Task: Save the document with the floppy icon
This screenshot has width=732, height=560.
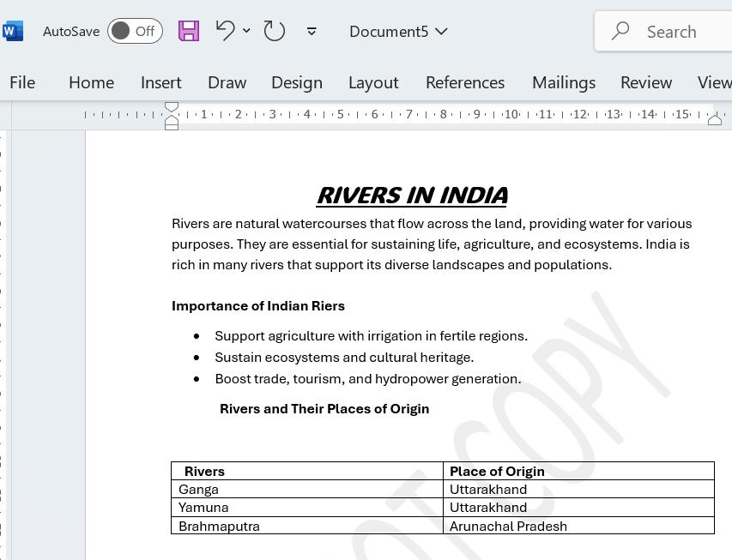Action: pos(189,31)
